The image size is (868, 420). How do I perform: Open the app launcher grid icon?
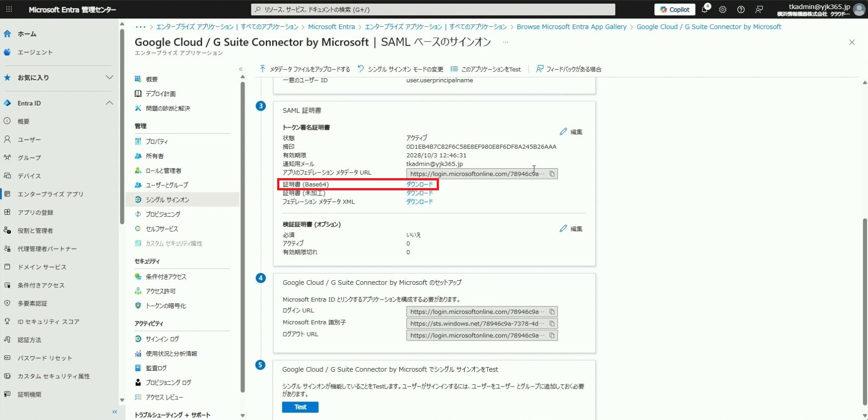(9, 9)
